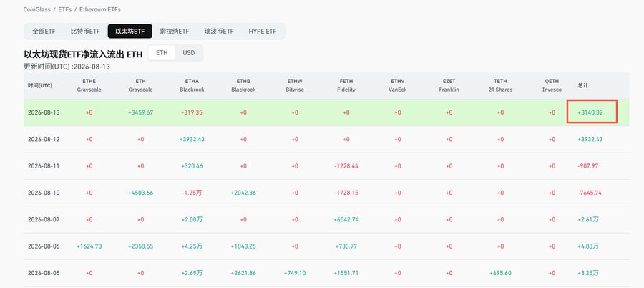Click the +3140.32 total value
The width and height of the screenshot is (644, 288).
[590, 112]
